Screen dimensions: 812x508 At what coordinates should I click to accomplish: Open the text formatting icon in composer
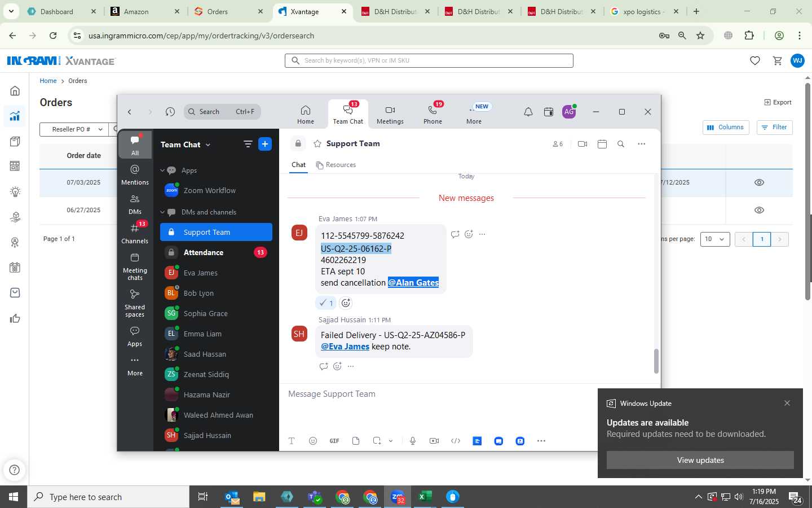click(x=292, y=441)
